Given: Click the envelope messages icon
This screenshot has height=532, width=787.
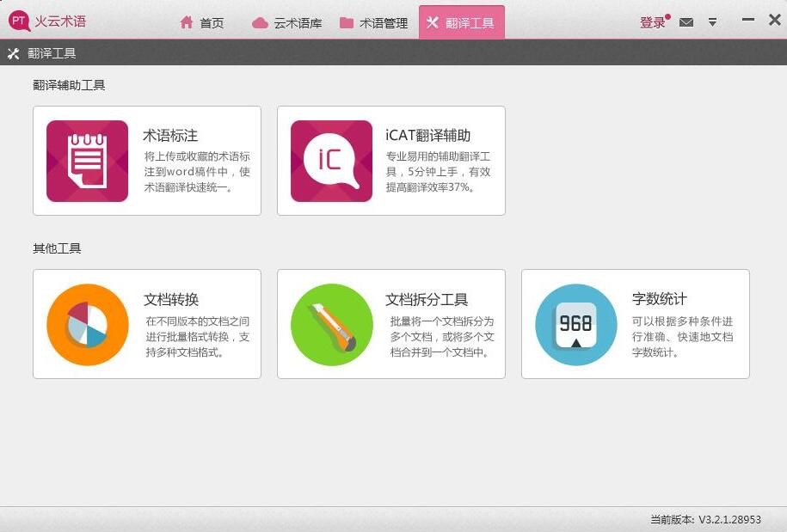Looking at the screenshot, I should coord(686,22).
